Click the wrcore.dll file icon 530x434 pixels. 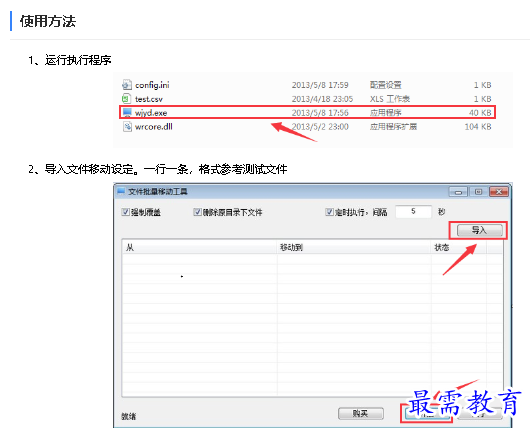127,126
